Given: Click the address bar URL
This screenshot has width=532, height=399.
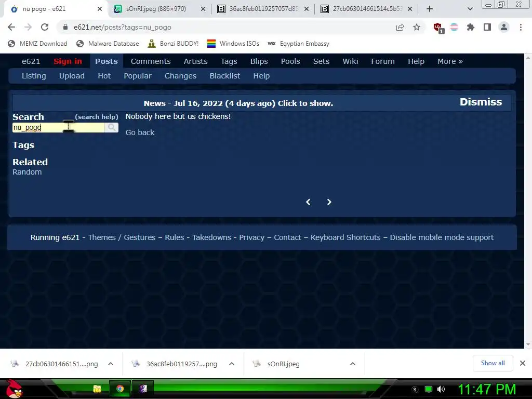Looking at the screenshot, I should coord(123,27).
